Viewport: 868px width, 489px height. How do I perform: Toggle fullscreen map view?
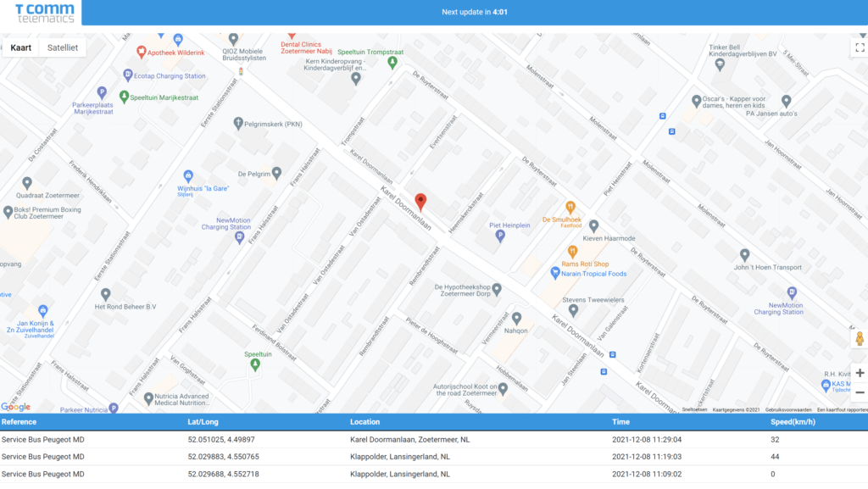pyautogui.click(x=858, y=47)
